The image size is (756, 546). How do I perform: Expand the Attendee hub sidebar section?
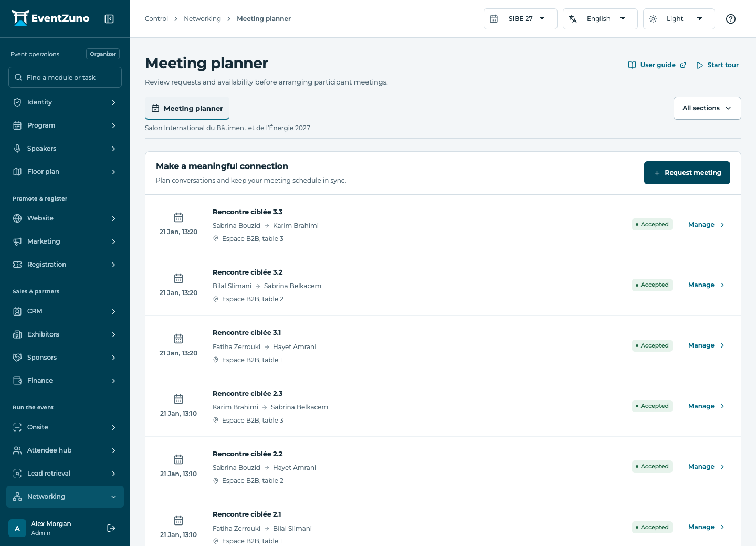[65, 450]
